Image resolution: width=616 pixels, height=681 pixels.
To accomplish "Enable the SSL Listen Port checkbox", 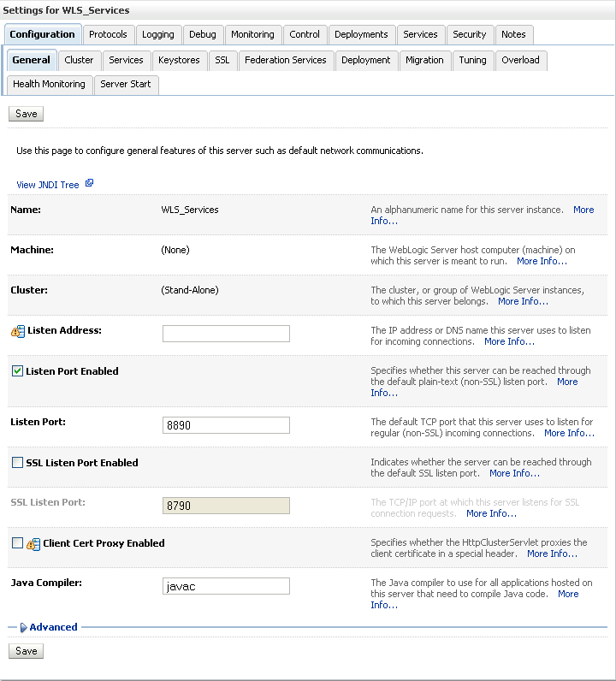I will tap(17, 463).
